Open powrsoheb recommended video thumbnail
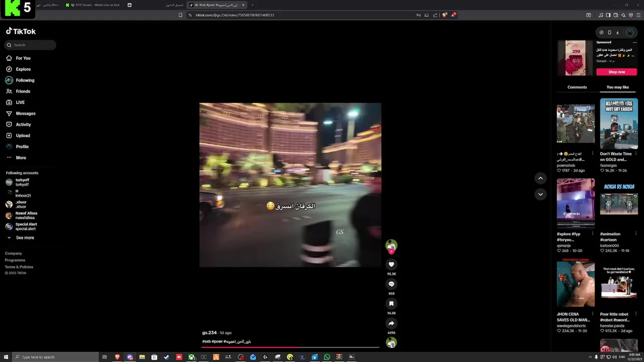 576,123
